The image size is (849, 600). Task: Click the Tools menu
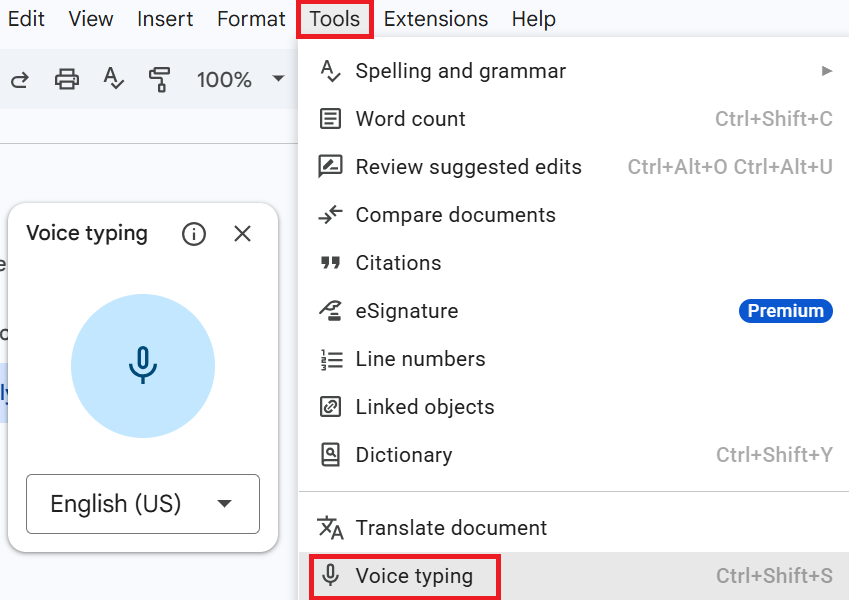coord(335,19)
